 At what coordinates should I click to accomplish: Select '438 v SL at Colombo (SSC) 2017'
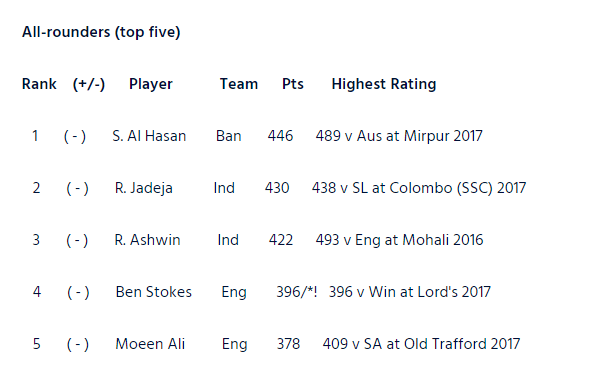pos(419,188)
